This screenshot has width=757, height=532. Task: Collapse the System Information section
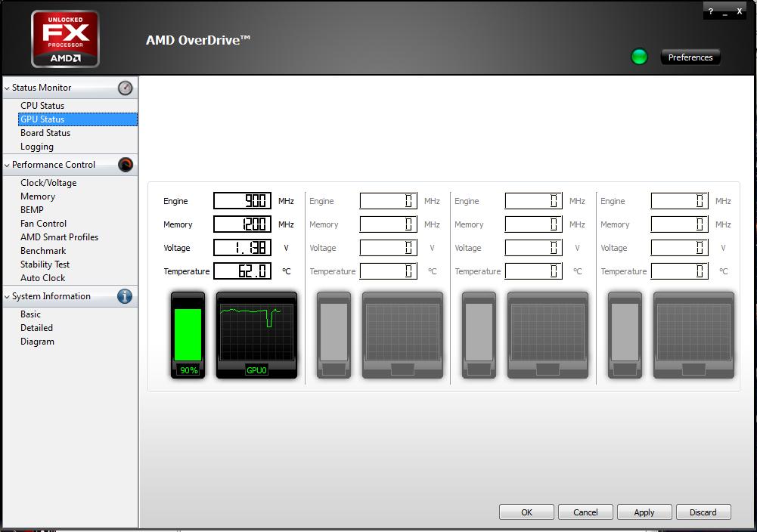coord(7,297)
